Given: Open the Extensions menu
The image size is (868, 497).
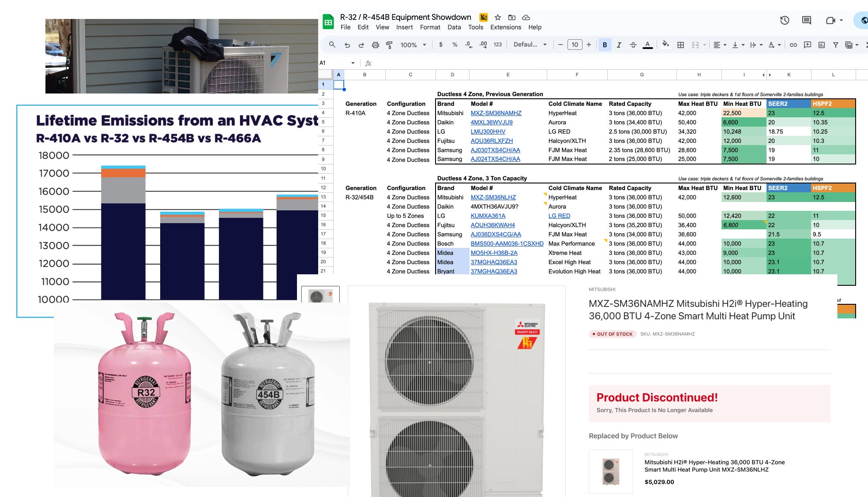Looking at the screenshot, I should pyautogui.click(x=505, y=27).
